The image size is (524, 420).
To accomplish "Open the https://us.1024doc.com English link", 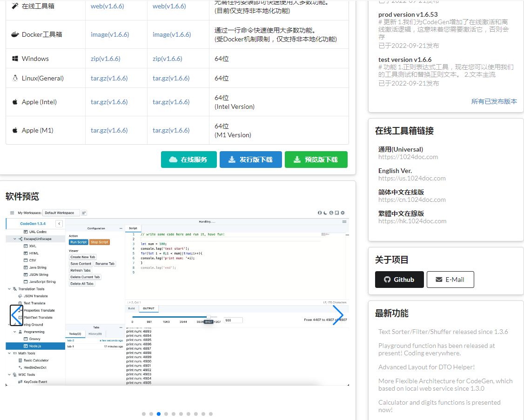I will click(x=412, y=178).
